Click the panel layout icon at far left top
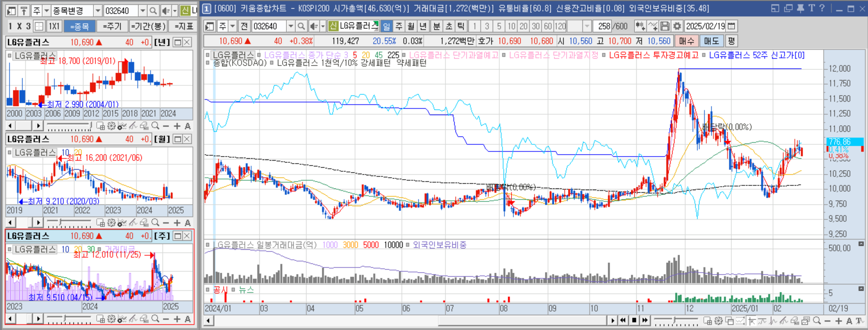The height and width of the screenshot is (330, 868). click(12, 11)
